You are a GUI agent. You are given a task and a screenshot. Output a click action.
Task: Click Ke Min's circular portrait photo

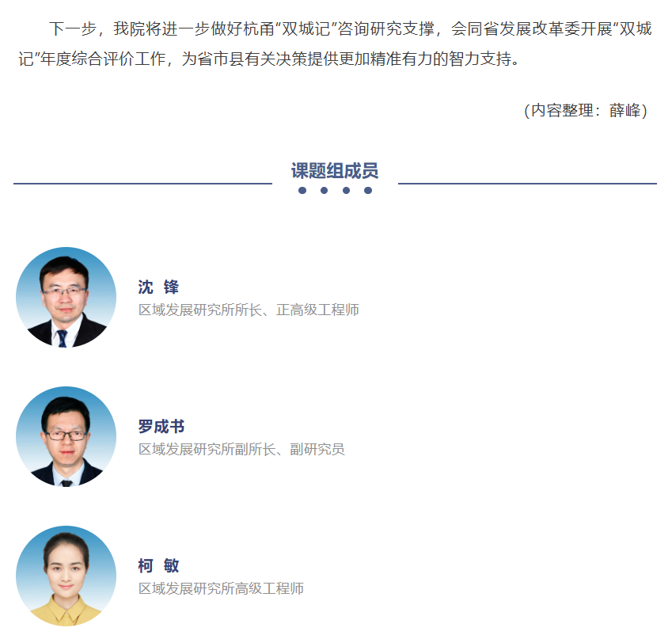pyautogui.click(x=66, y=576)
